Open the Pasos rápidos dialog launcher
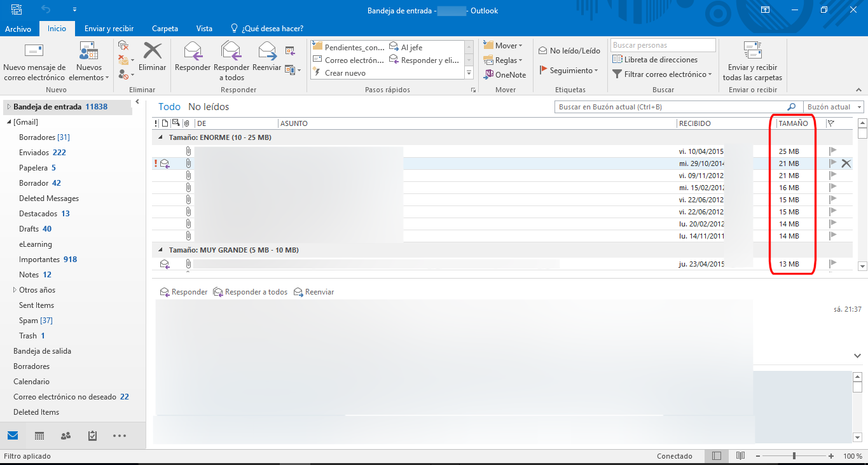Viewport: 868px width, 465px height. (473, 90)
